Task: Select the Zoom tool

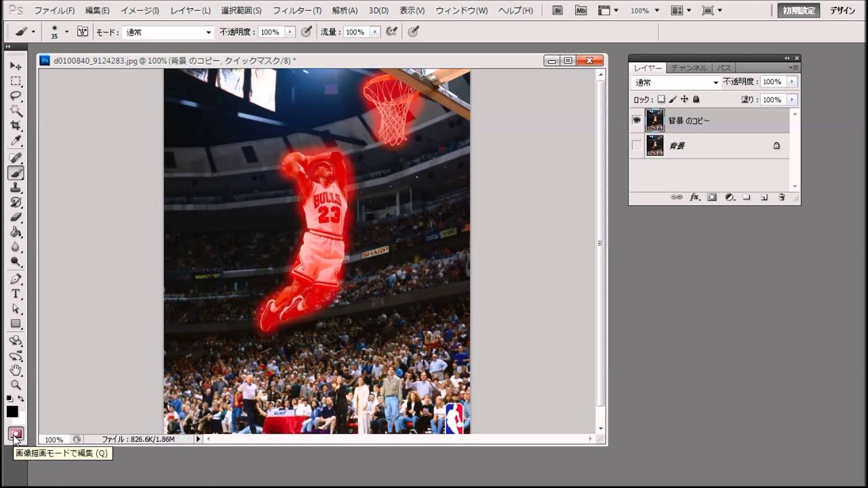Action: coord(16,386)
